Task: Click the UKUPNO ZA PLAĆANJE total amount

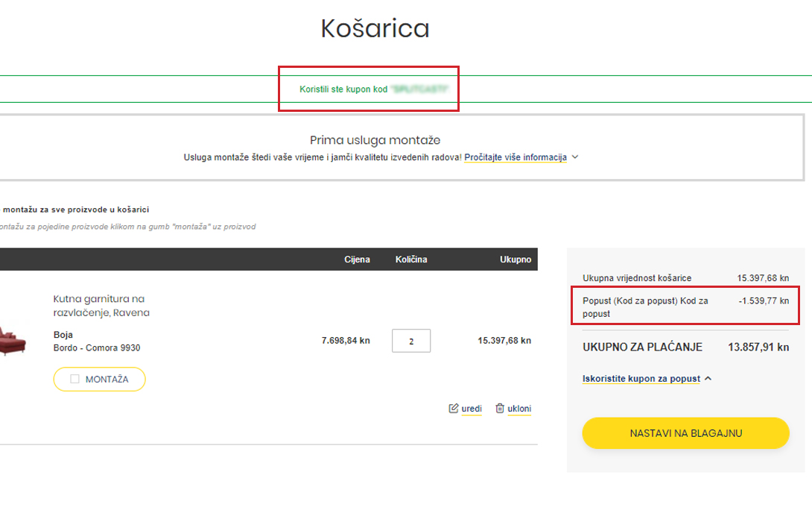Action: (x=758, y=347)
